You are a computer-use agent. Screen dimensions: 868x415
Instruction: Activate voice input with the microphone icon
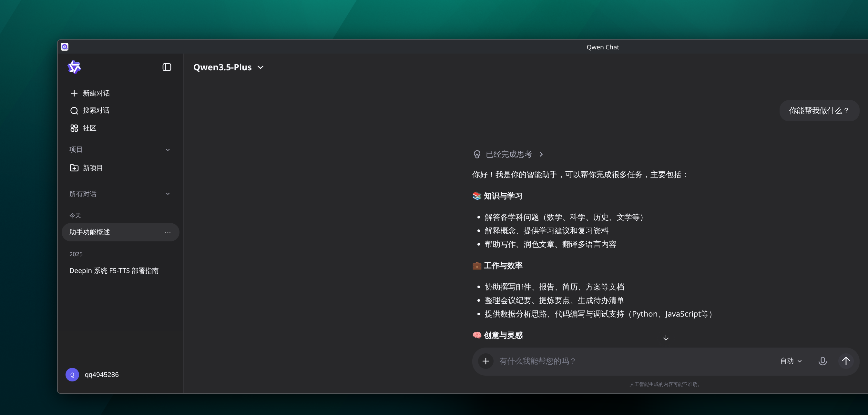(x=822, y=361)
